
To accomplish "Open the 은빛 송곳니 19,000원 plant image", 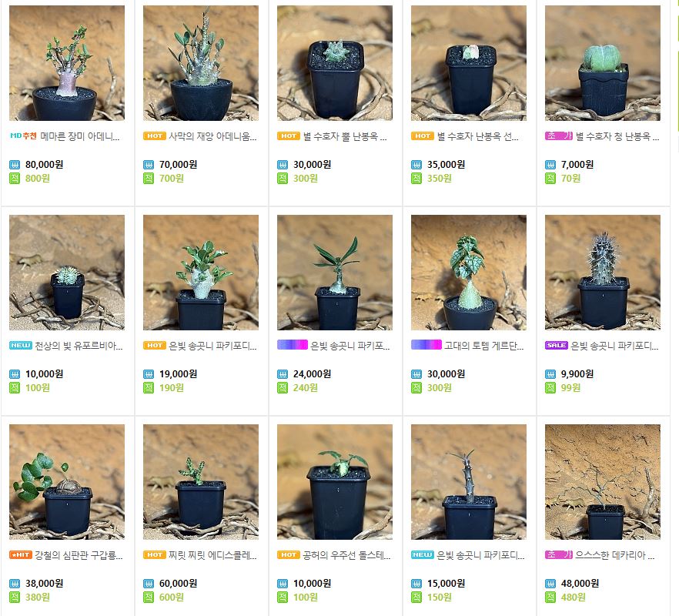I will [201, 273].
